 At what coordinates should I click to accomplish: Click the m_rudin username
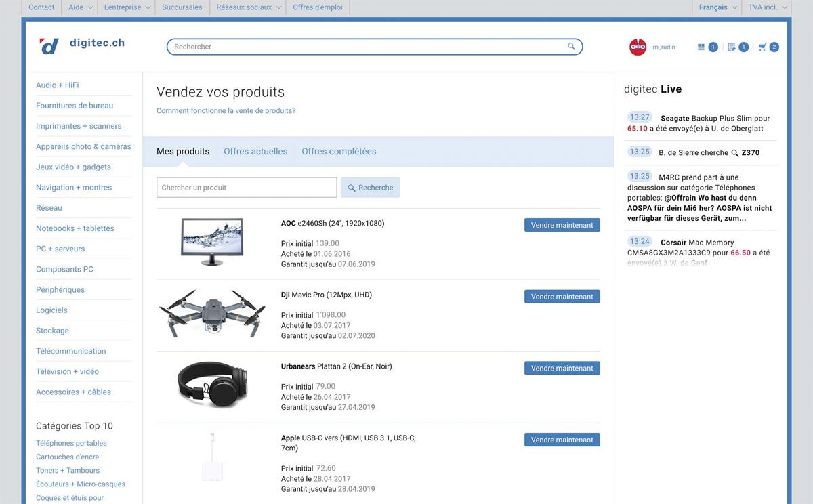pos(664,47)
